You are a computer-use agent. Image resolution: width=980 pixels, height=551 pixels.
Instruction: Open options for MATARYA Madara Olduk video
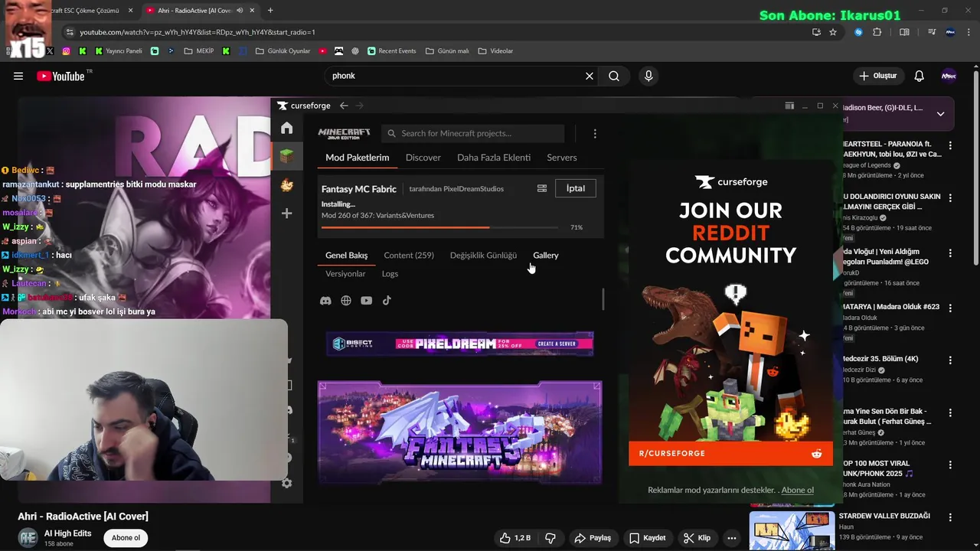pos(950,308)
